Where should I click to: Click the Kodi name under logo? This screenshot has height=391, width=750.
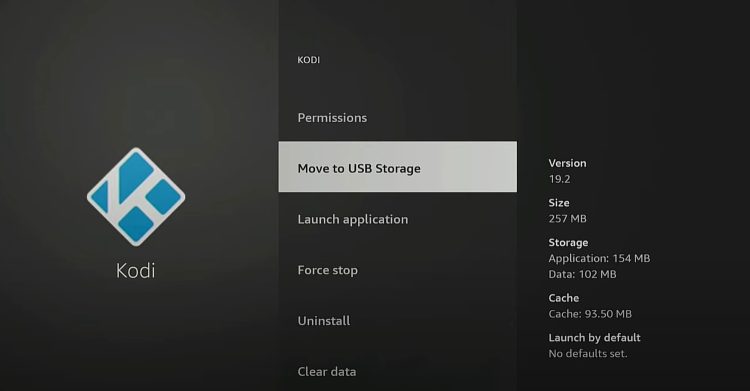(136, 271)
